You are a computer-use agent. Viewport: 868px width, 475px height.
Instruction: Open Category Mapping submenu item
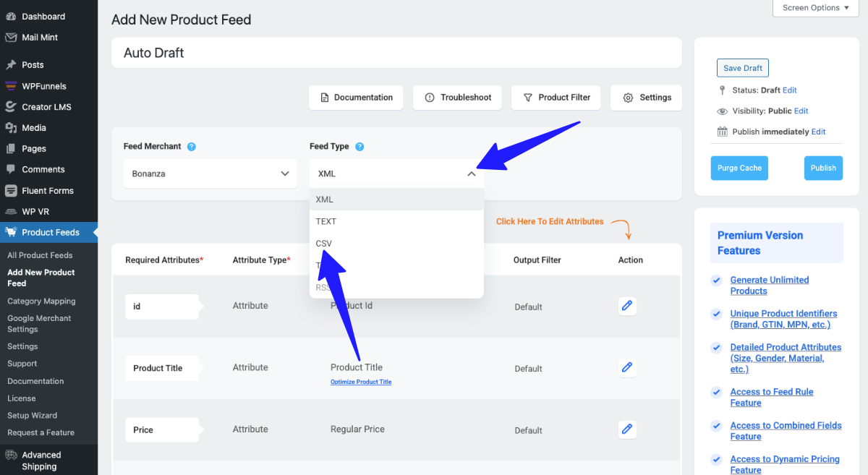(x=41, y=301)
